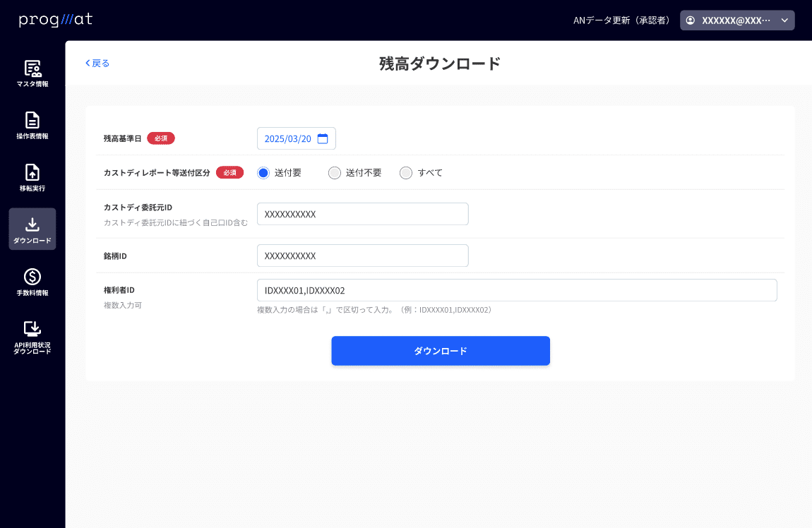This screenshot has width=812, height=528.
Task: Open the 残高ダウンロード page header title
Action: pyautogui.click(x=438, y=63)
